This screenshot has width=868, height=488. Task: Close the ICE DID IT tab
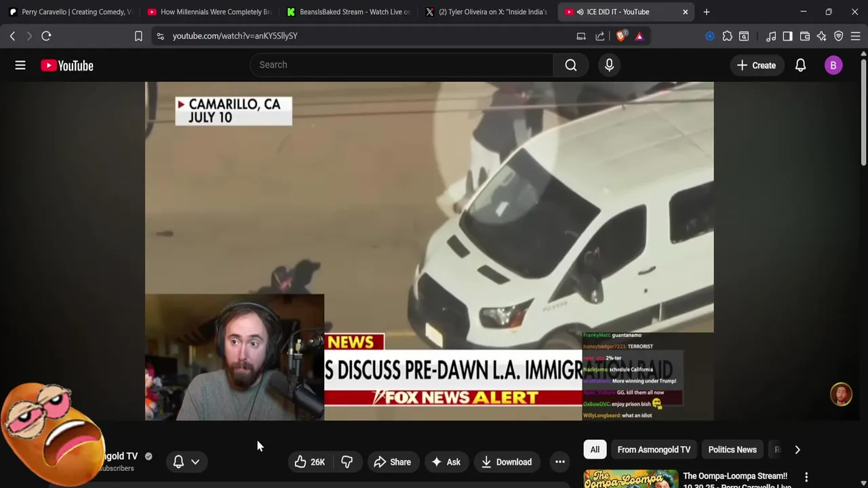point(685,12)
